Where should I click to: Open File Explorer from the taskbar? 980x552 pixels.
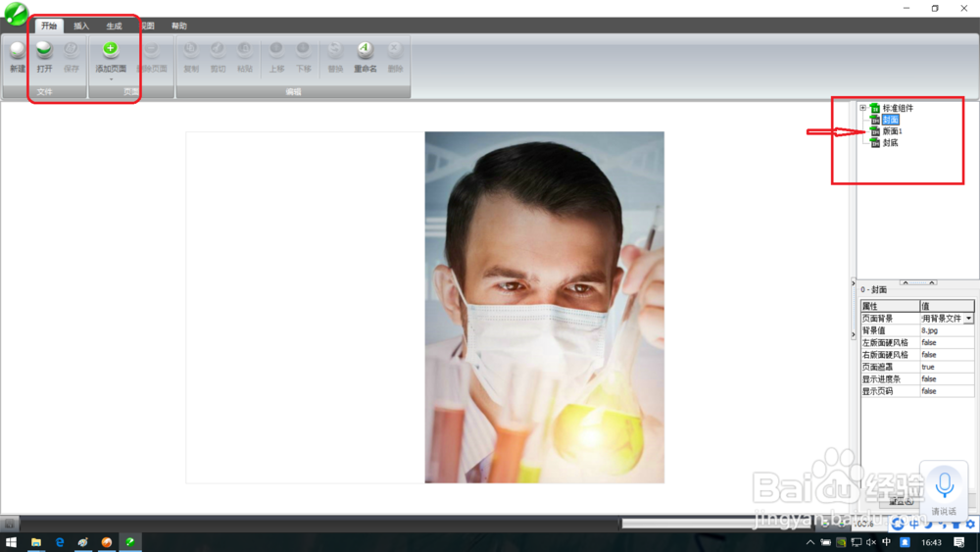coord(35,542)
